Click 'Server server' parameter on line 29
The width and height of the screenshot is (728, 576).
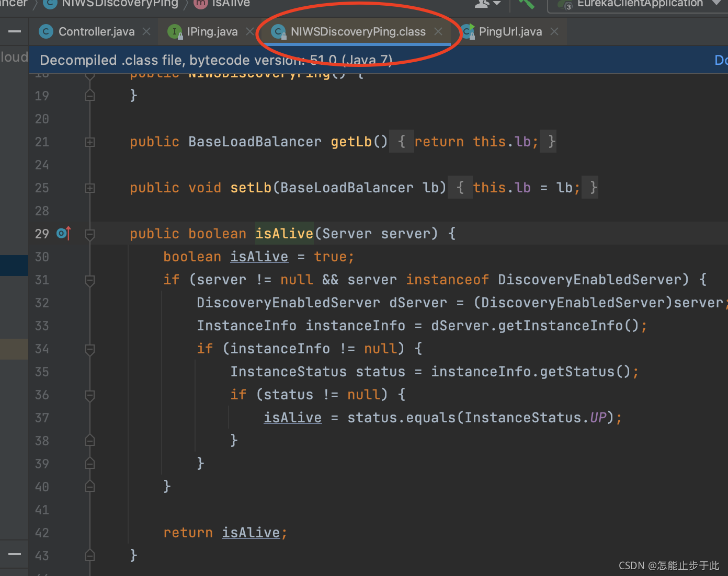(376, 234)
